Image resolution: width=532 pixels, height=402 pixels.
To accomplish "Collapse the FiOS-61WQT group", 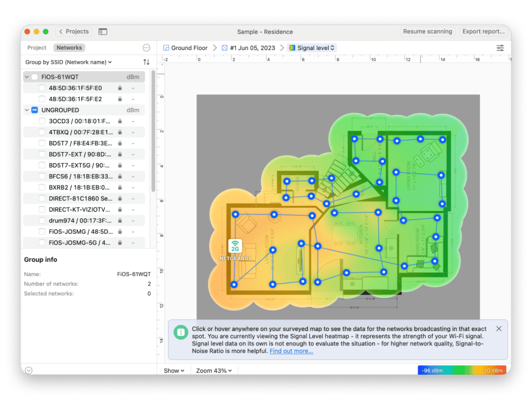I will pos(27,77).
